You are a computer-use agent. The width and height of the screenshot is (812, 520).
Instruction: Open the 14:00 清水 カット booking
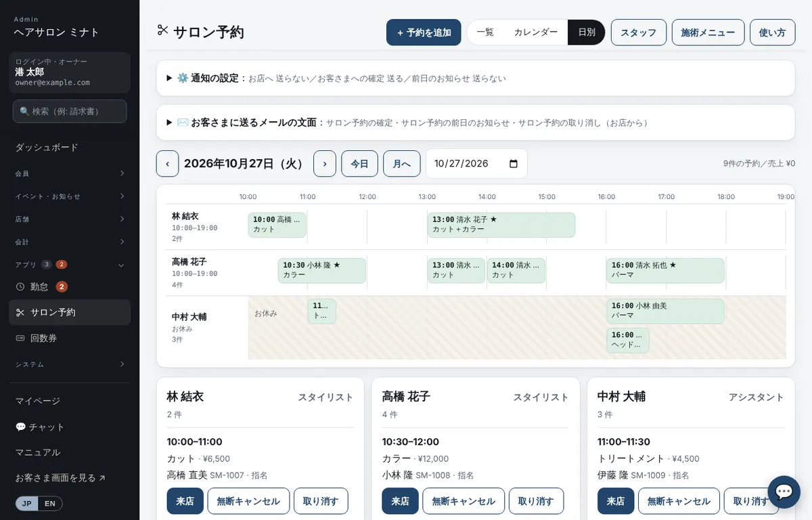tap(516, 270)
